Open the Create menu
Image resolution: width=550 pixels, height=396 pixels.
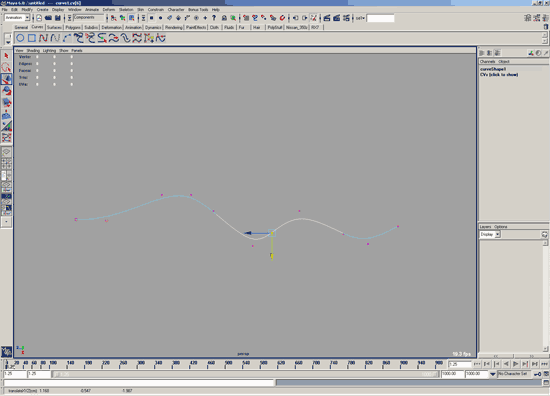42,9
